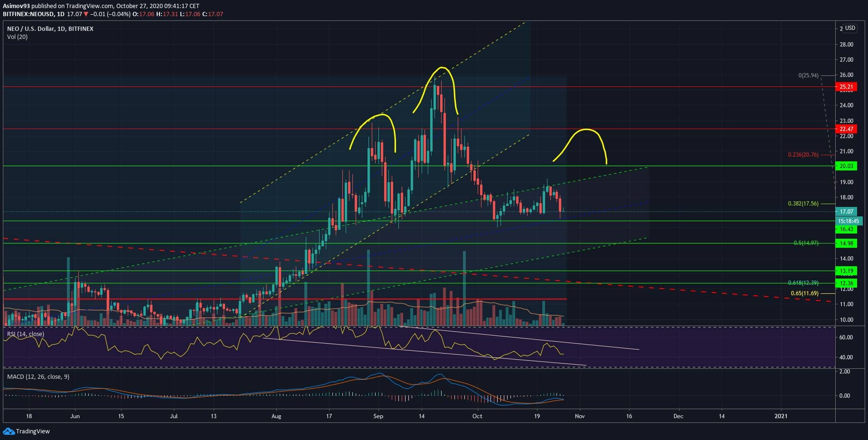The image size is (868, 440).
Task: Click the green 14.98 price level tag
Action: tap(846, 243)
